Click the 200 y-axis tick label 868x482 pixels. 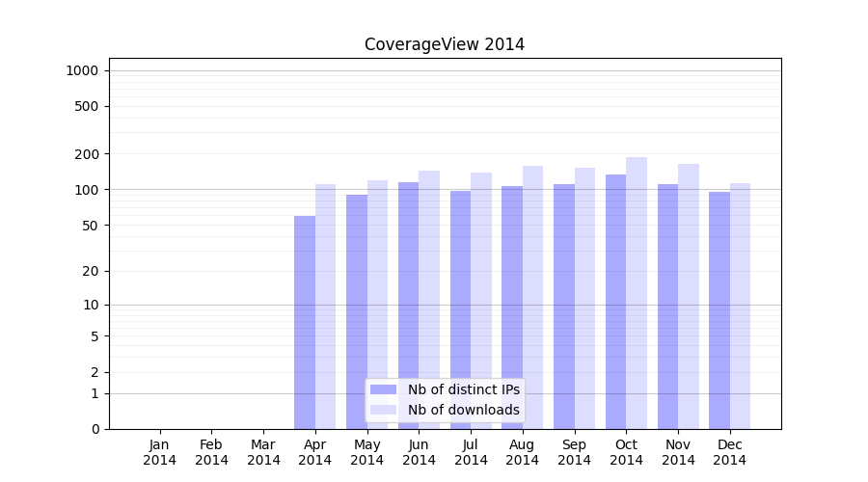coord(89,154)
